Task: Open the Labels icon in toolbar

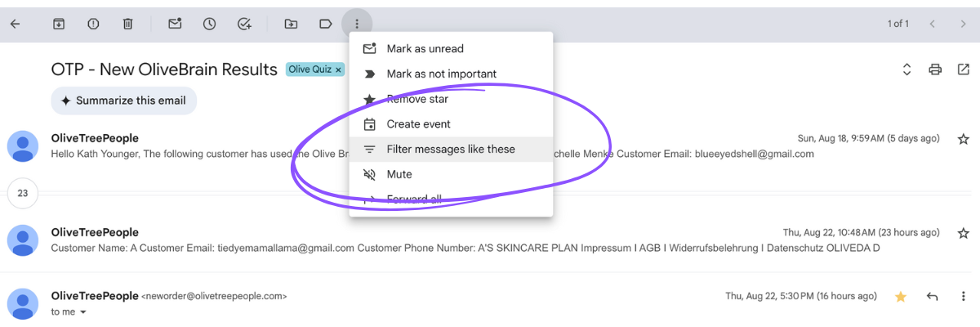Action: (x=325, y=24)
